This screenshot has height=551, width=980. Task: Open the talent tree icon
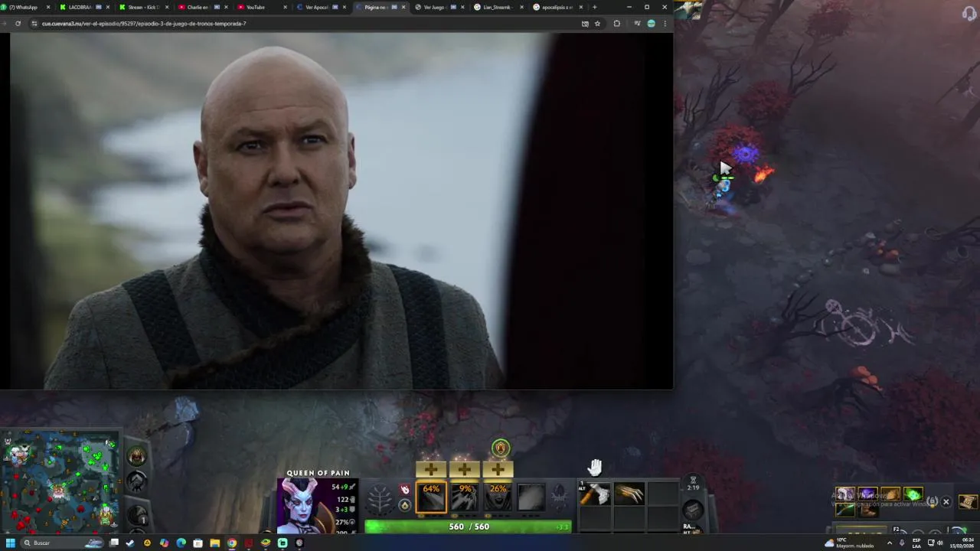pos(380,499)
